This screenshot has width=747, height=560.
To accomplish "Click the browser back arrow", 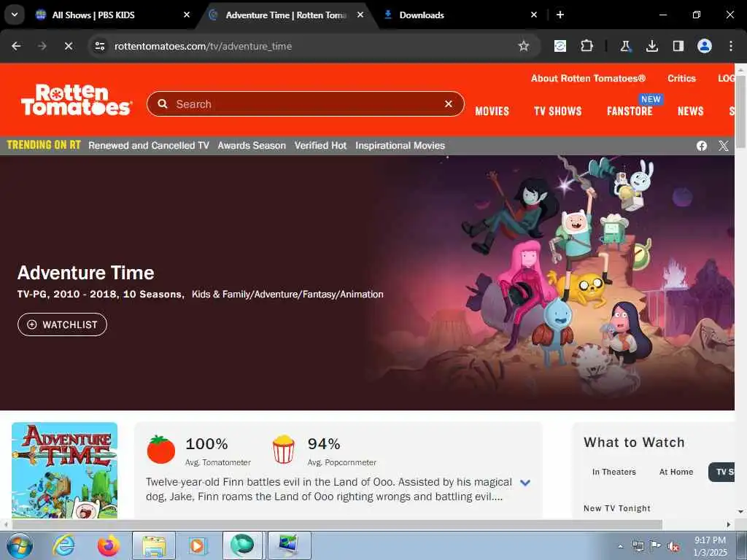I will coord(16,46).
